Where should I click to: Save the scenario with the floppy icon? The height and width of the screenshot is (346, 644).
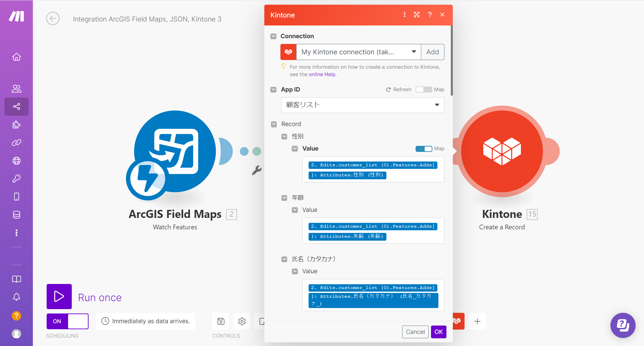221,321
